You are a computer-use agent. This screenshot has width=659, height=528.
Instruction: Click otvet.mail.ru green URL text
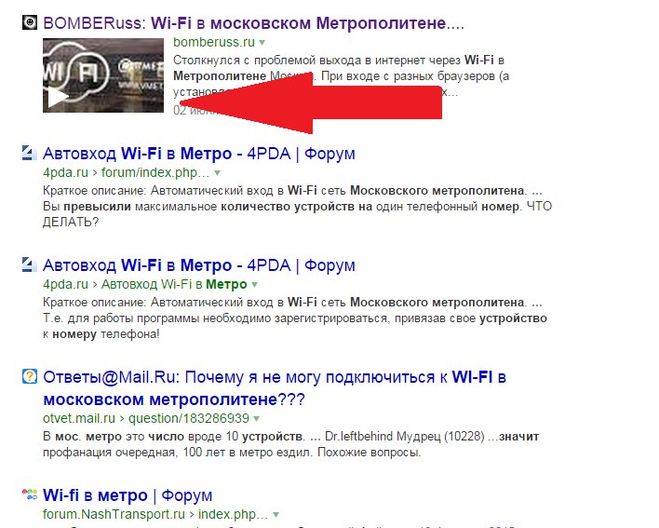pyautogui.click(x=79, y=418)
